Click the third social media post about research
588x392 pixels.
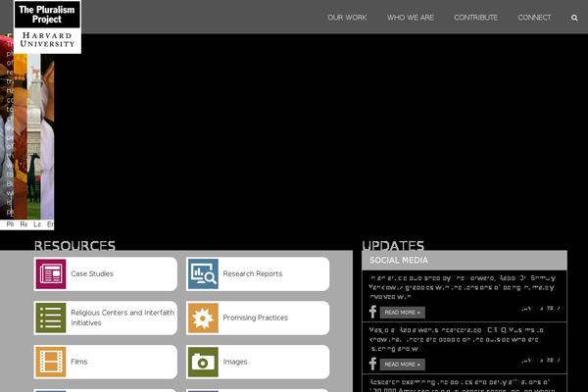462,385
